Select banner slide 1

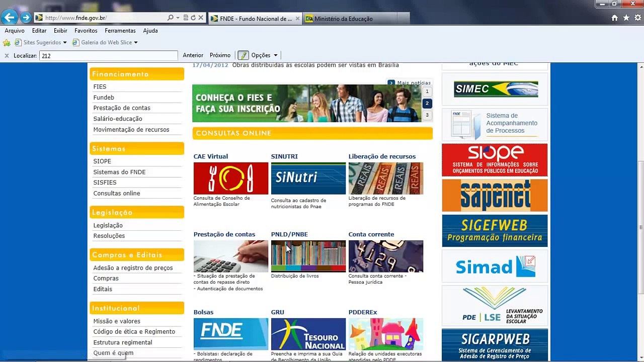(427, 92)
